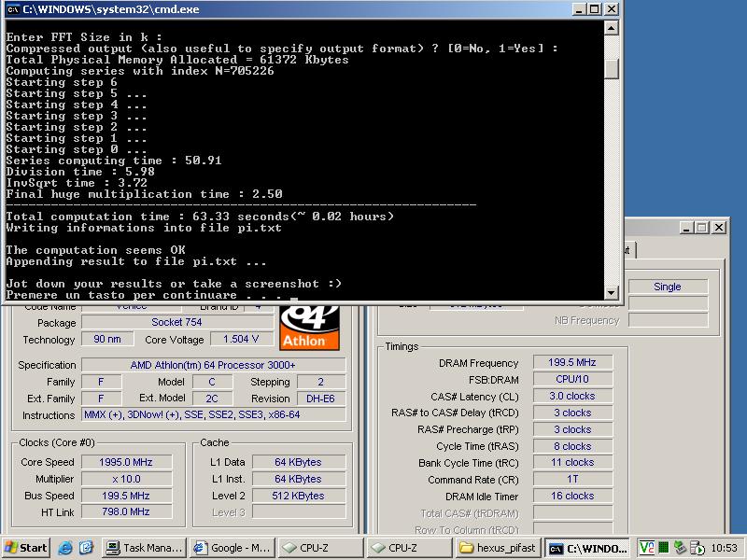Close the CPU-Z memory window

pyautogui.click(x=718, y=228)
